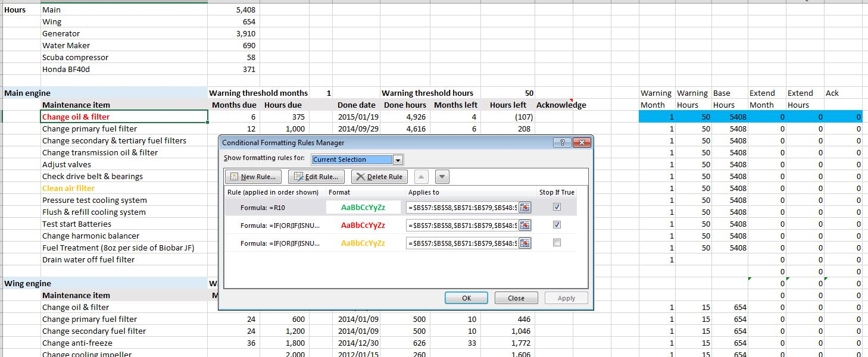
Task: Click the range selector icon for the red rule
Action: pyautogui.click(x=524, y=226)
